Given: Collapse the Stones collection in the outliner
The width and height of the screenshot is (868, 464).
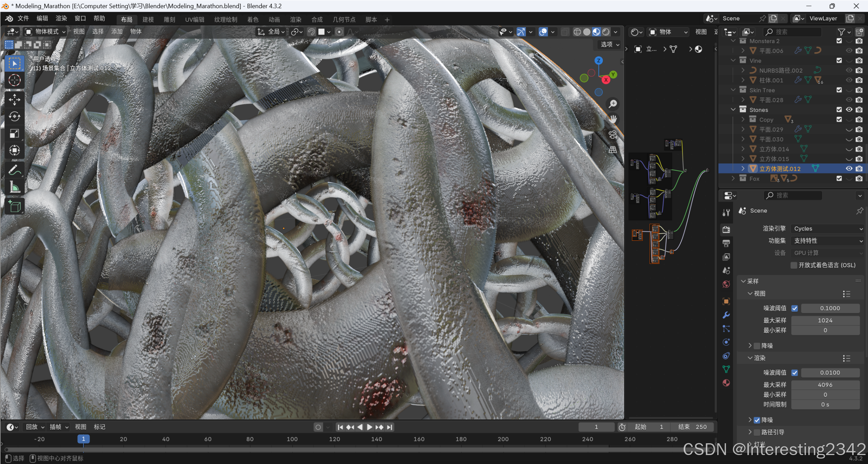Looking at the screenshot, I should click(733, 110).
